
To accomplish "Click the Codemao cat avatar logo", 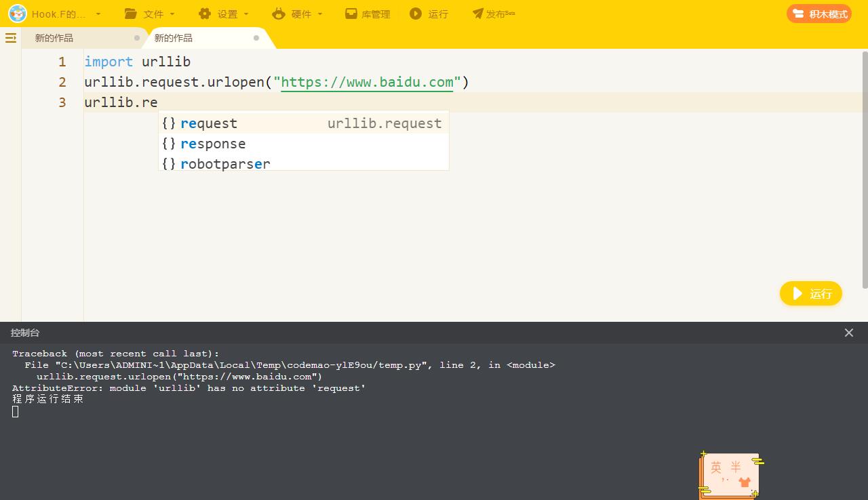I will [x=17, y=14].
